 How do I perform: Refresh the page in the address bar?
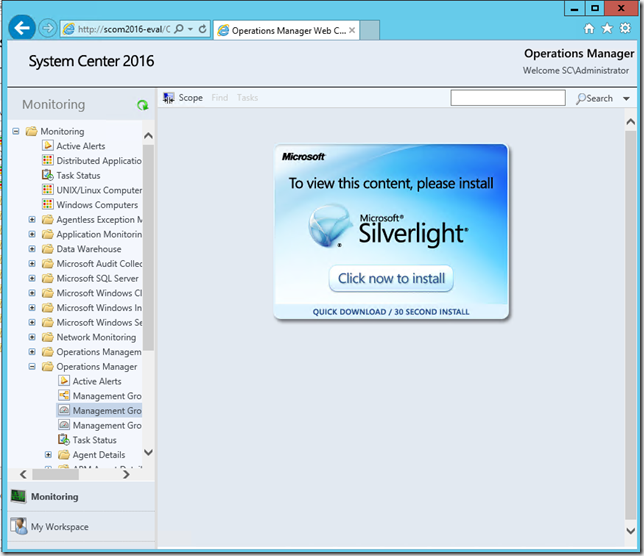(x=202, y=29)
